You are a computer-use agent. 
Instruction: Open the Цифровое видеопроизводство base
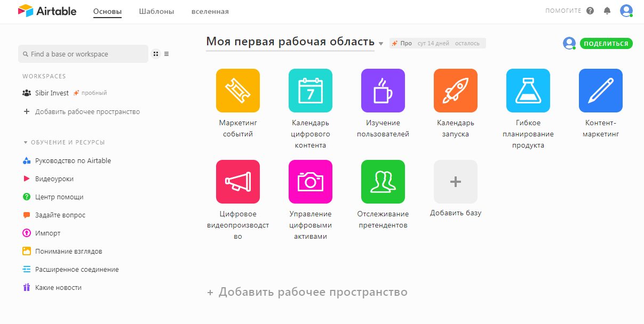click(237, 181)
